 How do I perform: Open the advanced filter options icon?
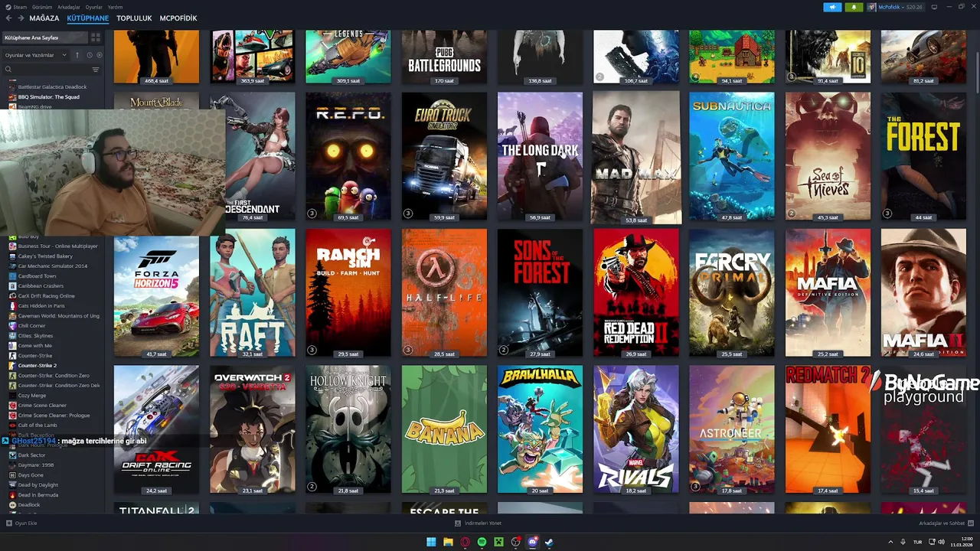click(96, 70)
